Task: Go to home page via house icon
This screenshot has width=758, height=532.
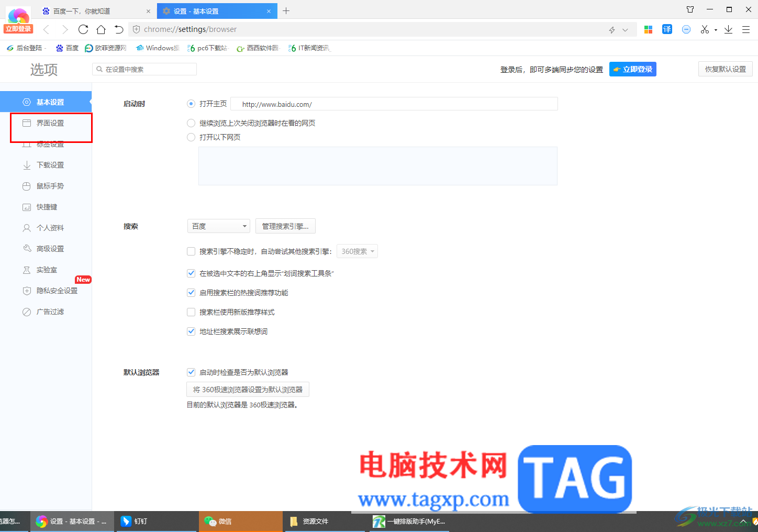Action: point(101,29)
